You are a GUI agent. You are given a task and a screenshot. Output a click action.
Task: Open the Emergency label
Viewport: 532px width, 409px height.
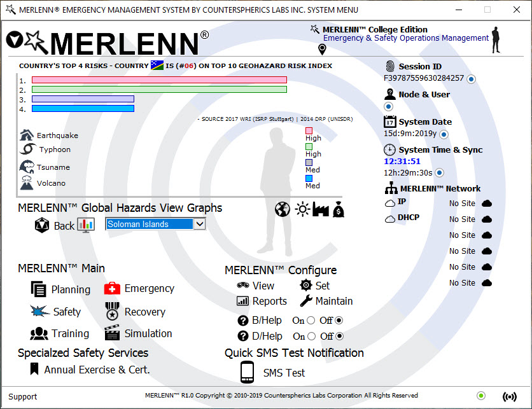(150, 288)
